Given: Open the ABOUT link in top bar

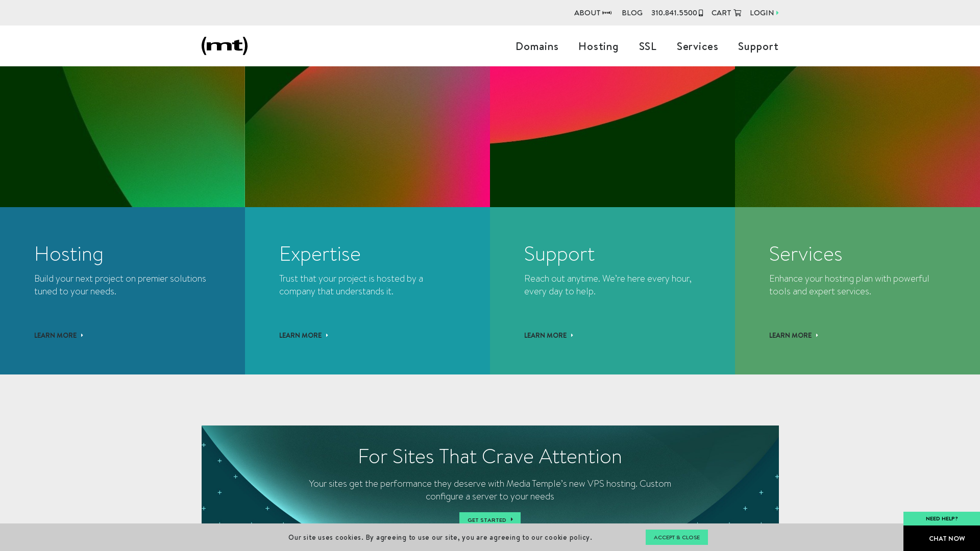Looking at the screenshot, I should [x=587, y=13].
